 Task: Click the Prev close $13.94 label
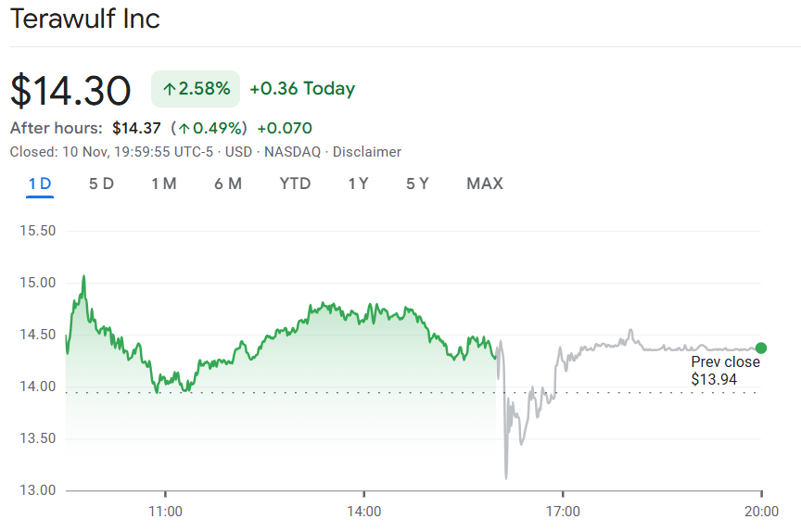725,371
